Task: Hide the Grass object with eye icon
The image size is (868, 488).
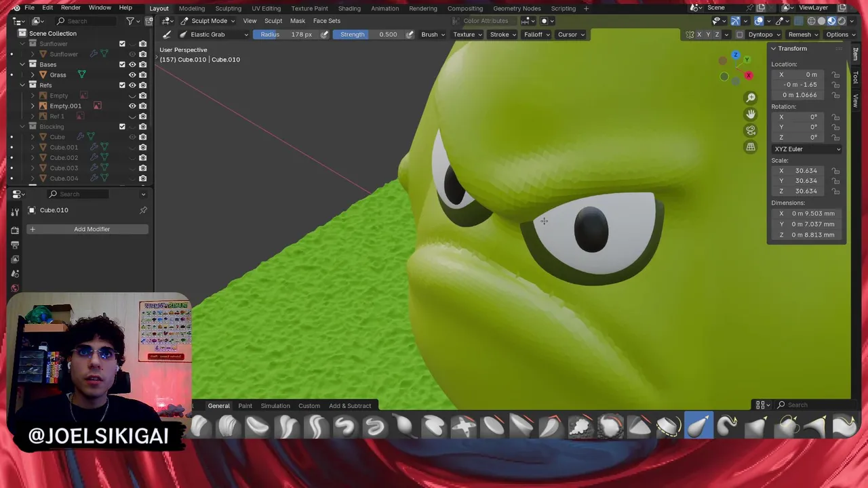Action: [x=132, y=75]
